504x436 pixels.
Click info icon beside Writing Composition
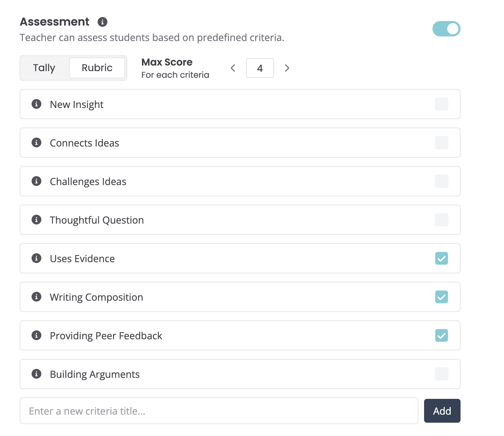click(36, 297)
